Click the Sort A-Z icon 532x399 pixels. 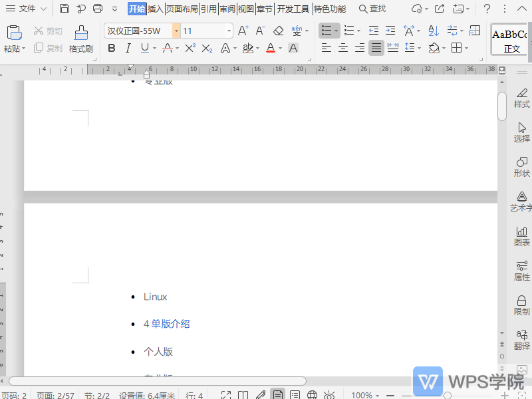point(434,31)
